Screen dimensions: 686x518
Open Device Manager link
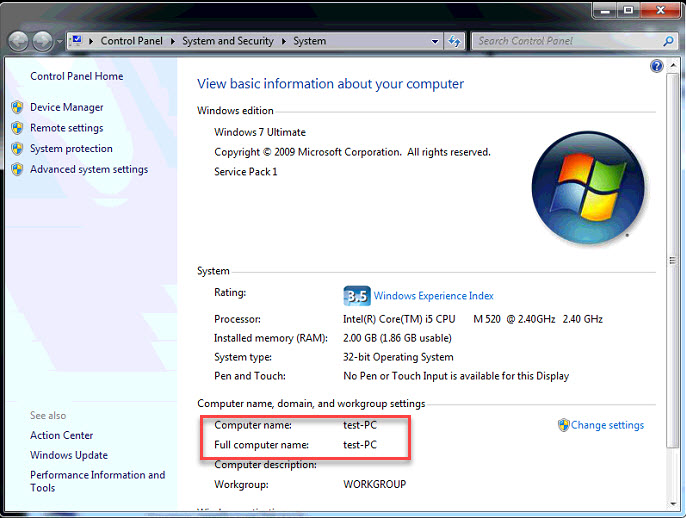66,107
